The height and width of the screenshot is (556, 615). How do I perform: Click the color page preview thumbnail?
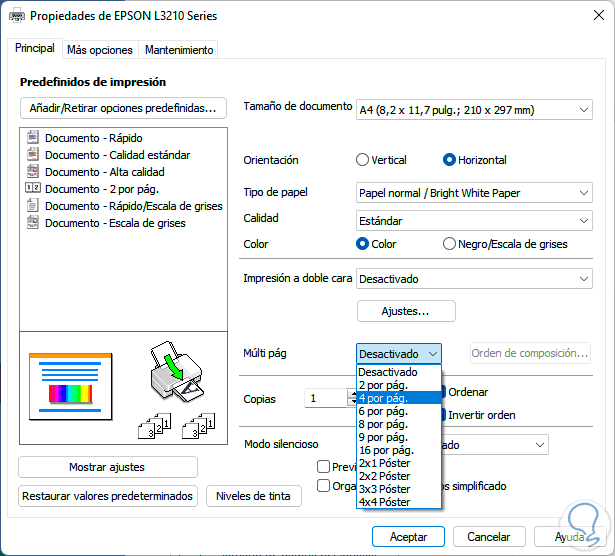click(71, 387)
